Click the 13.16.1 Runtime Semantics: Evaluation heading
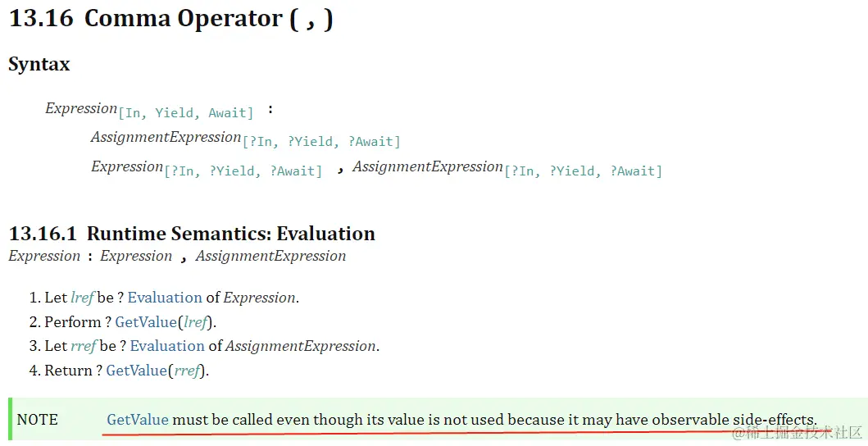Screen dimensions: 868x446 tap(192, 234)
